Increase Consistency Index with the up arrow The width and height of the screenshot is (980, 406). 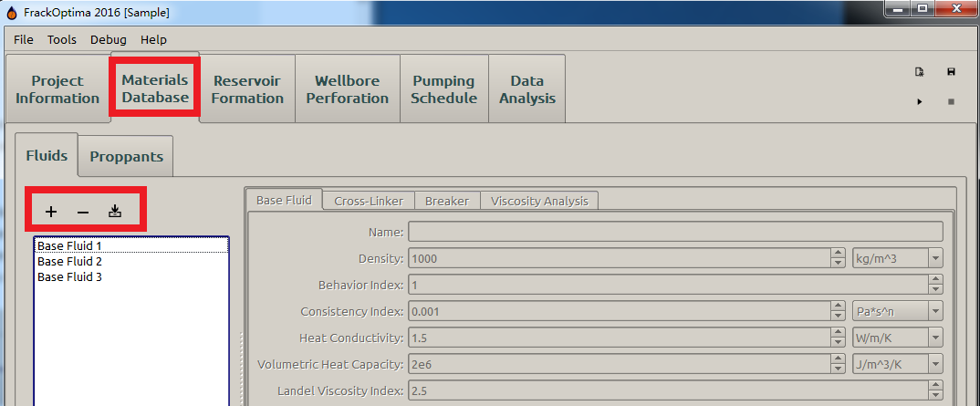(839, 306)
